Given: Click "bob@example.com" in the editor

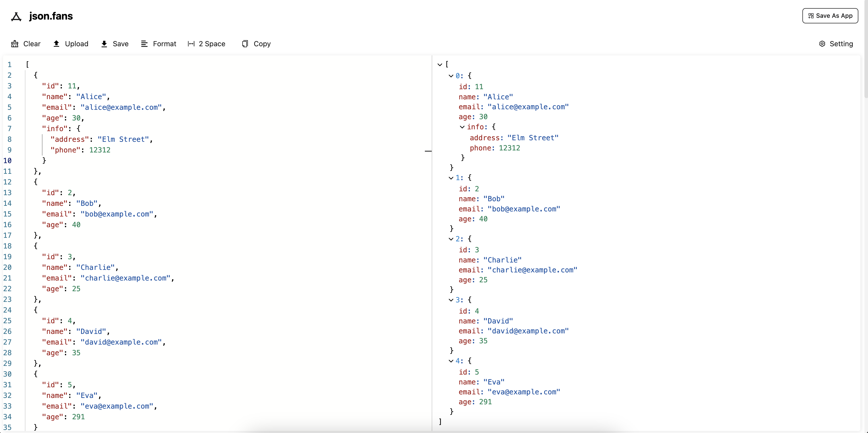Looking at the screenshot, I should click(117, 214).
